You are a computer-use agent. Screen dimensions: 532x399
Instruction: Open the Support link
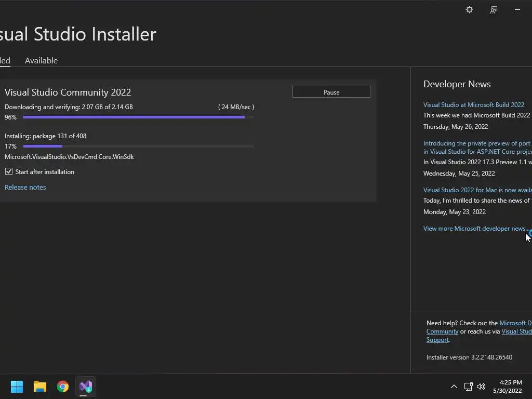(437, 340)
